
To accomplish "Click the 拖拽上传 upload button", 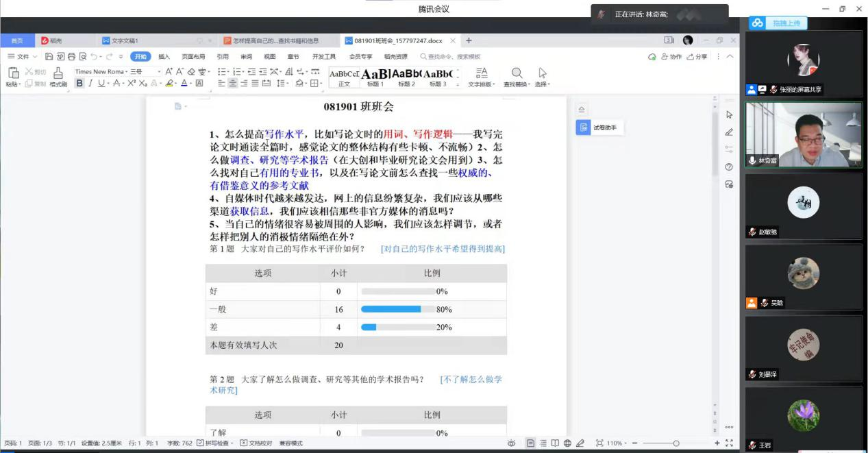I will 778,23.
